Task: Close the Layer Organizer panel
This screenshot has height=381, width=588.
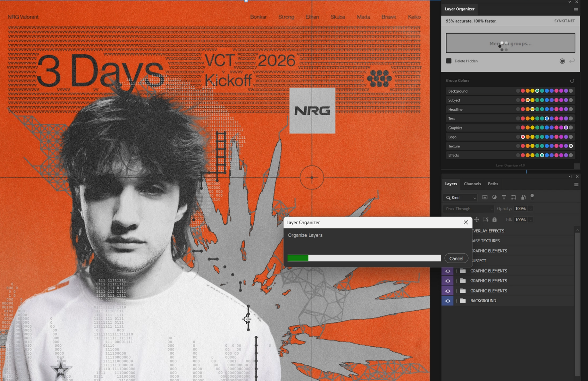Action: (x=577, y=2)
